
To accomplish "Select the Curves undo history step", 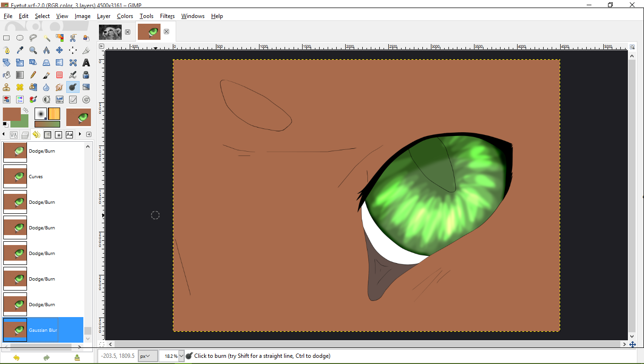I will [x=43, y=176].
